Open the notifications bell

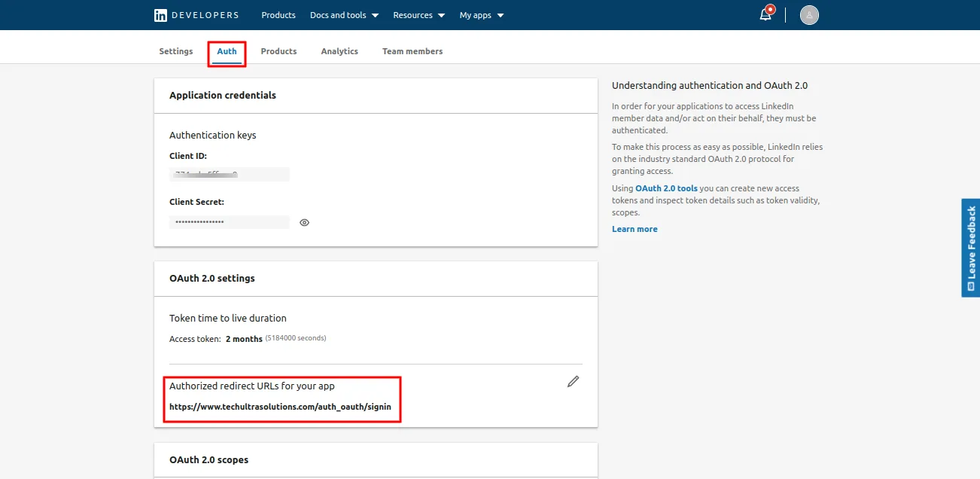(766, 14)
